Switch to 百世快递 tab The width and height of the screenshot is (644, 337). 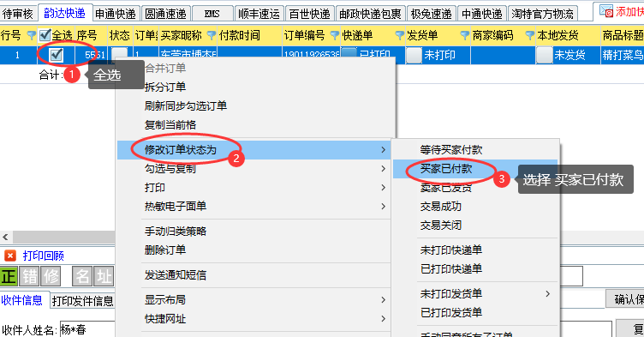310,14
